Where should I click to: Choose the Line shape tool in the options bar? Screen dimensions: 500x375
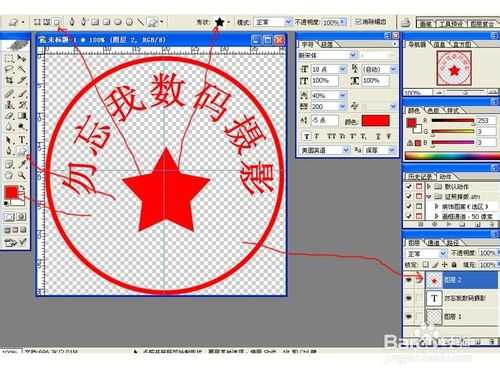click(141, 22)
